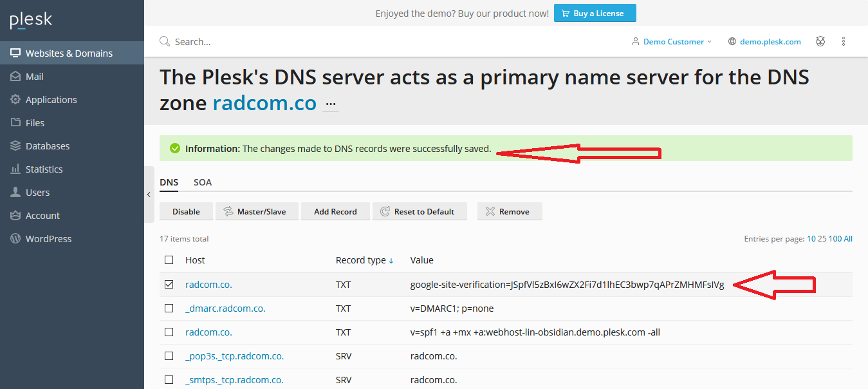Open the _smtps._tcp.radcom.co. host link
This screenshot has width=868, height=389.
[x=235, y=380]
